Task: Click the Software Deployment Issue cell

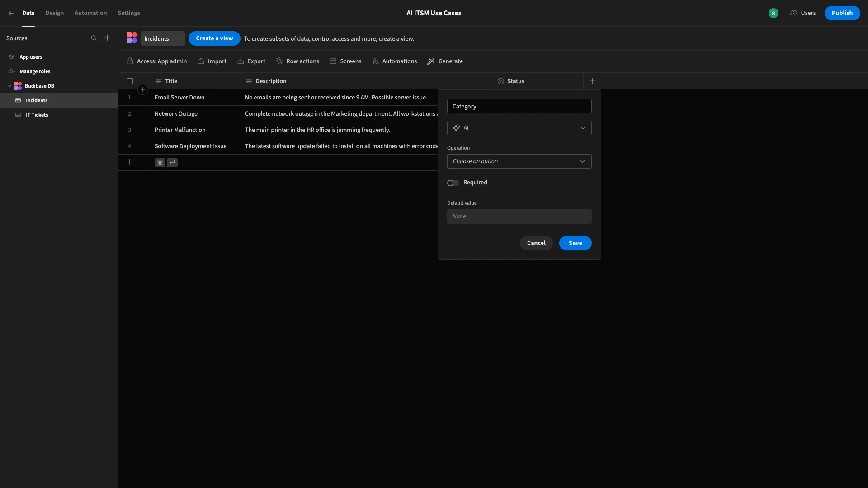Action: tap(196, 146)
